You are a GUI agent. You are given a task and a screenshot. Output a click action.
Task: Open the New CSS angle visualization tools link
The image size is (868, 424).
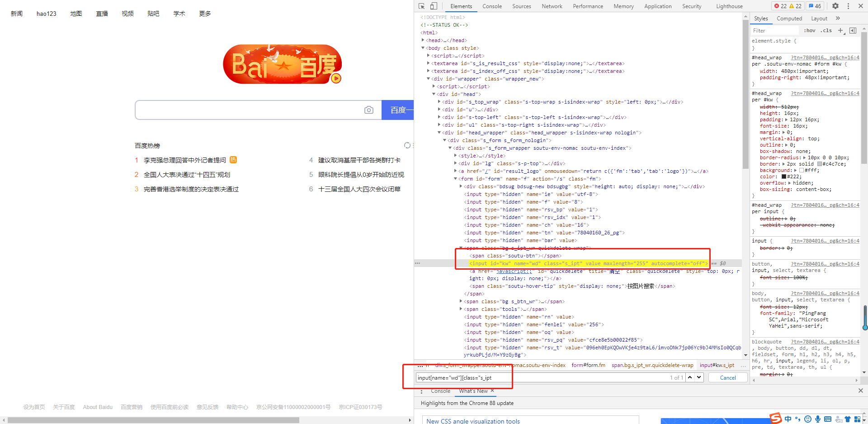point(473,421)
